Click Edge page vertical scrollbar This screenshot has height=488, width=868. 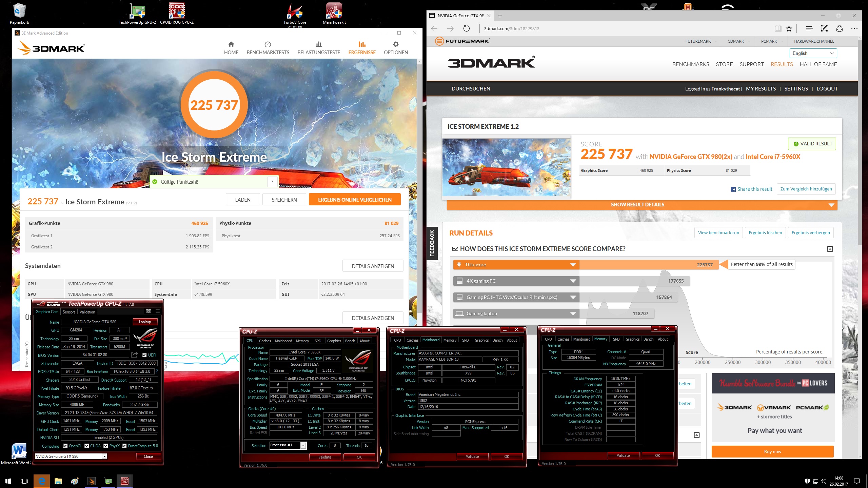(860, 142)
